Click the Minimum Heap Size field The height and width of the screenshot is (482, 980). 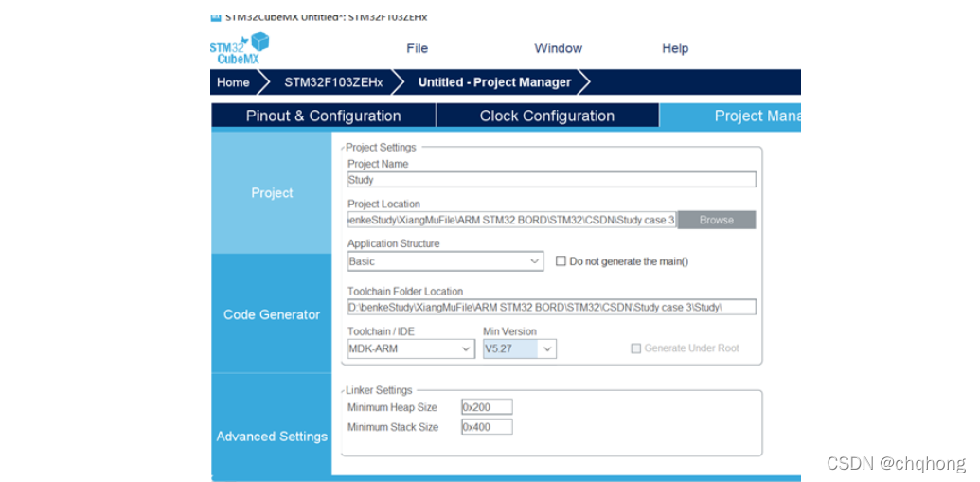487,407
